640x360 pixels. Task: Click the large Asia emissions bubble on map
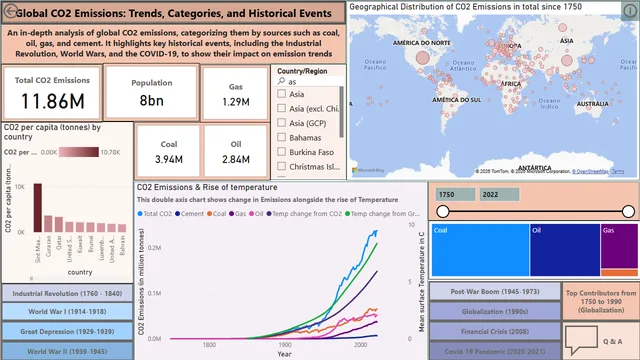567,60
